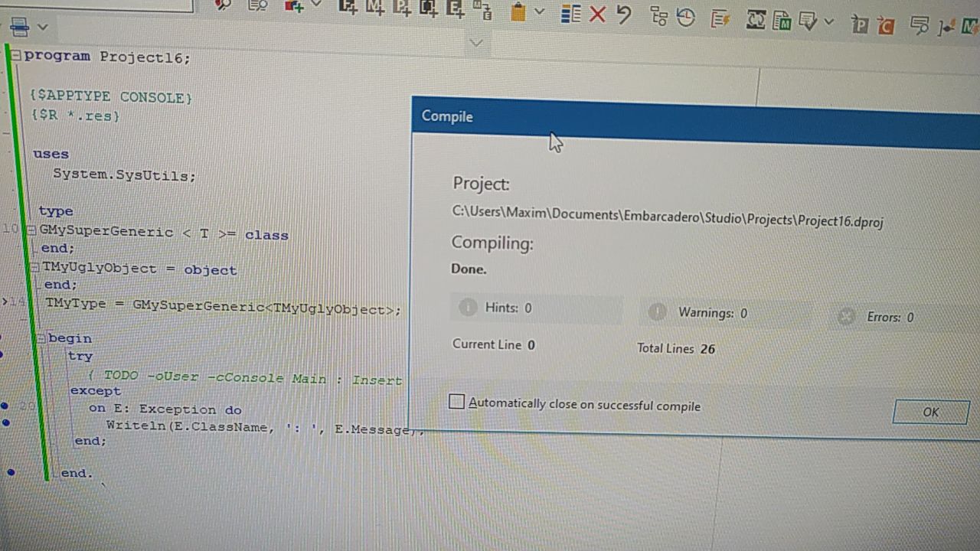980x551 pixels.
Task: Collapse the 'begin' block fold marker
Action: click(41, 337)
